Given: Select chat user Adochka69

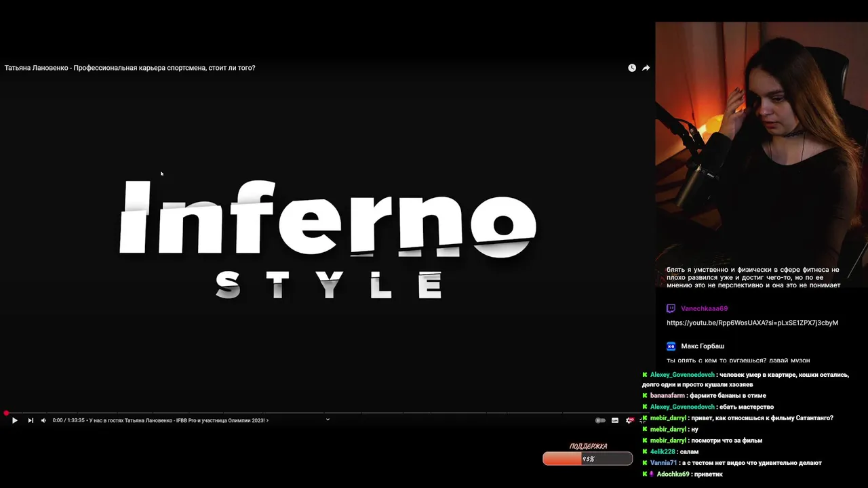Looking at the screenshot, I should point(673,474).
